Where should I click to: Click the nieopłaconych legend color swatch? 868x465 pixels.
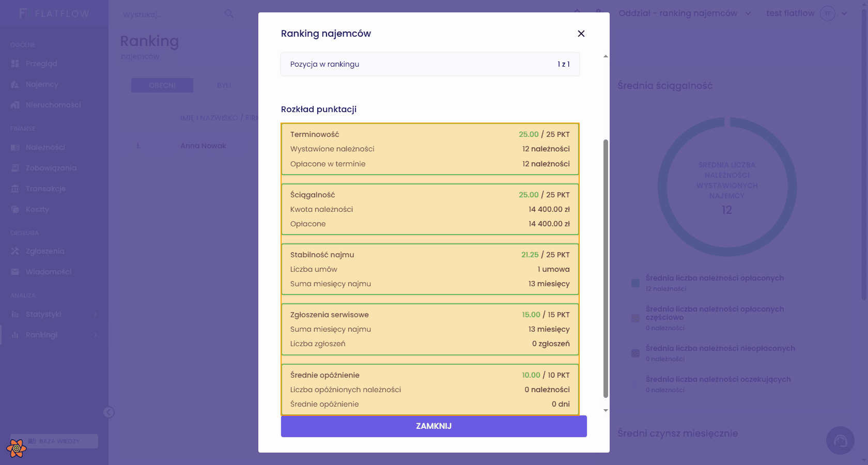point(636,353)
